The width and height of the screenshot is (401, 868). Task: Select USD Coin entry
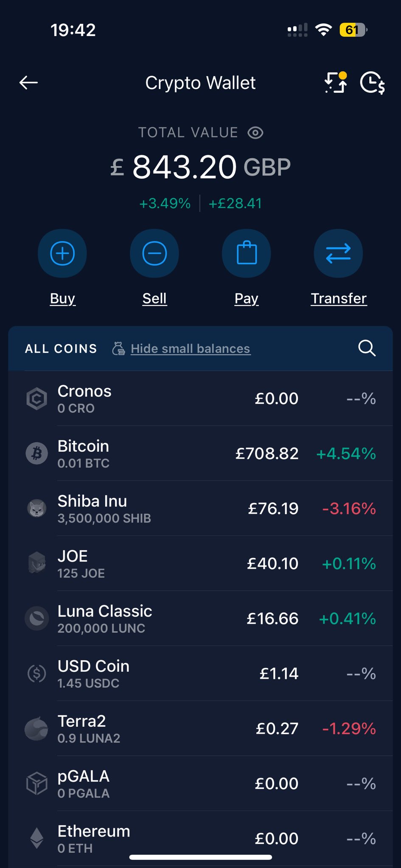click(200, 673)
